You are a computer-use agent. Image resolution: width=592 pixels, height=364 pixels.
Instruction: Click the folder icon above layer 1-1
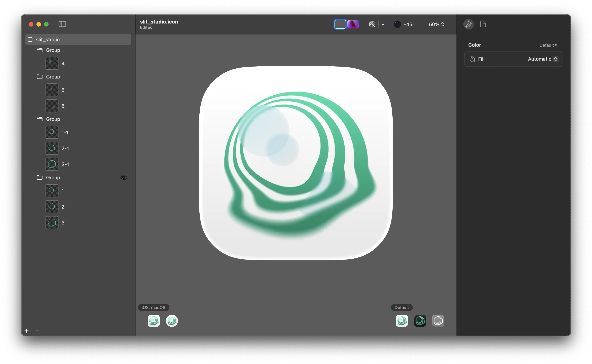[40, 119]
